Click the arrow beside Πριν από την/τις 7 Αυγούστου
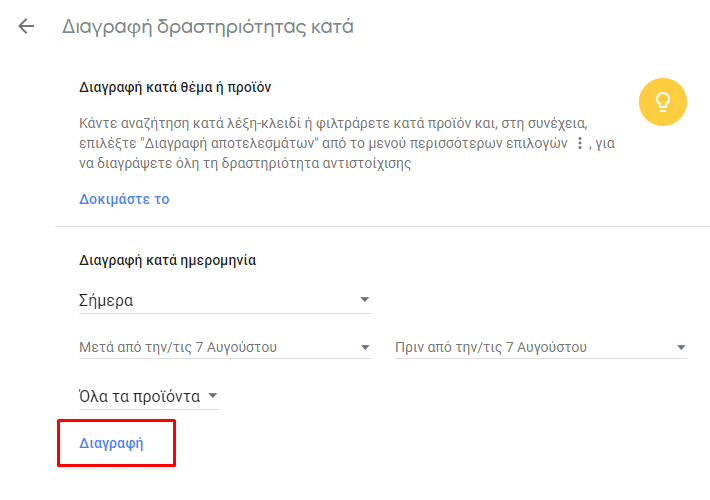Viewport: 710px width, 500px height. coord(681,347)
